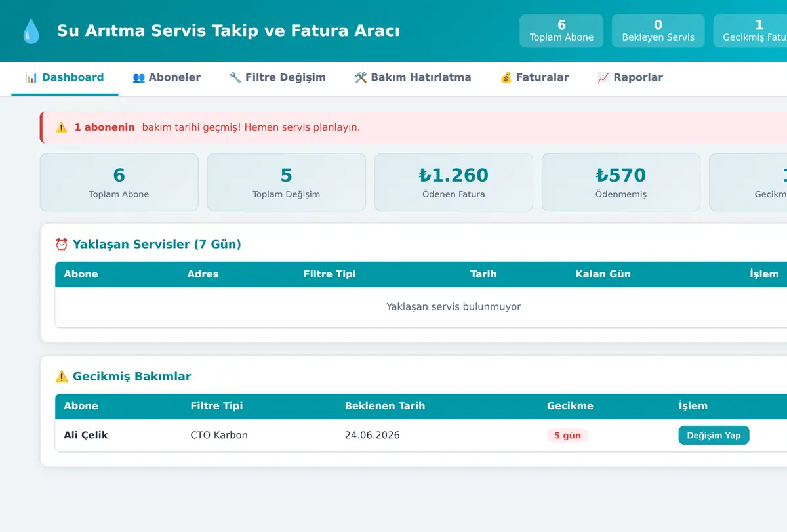Click the '1 abonenin' bold alert text
The width and height of the screenshot is (787, 532).
(104, 127)
